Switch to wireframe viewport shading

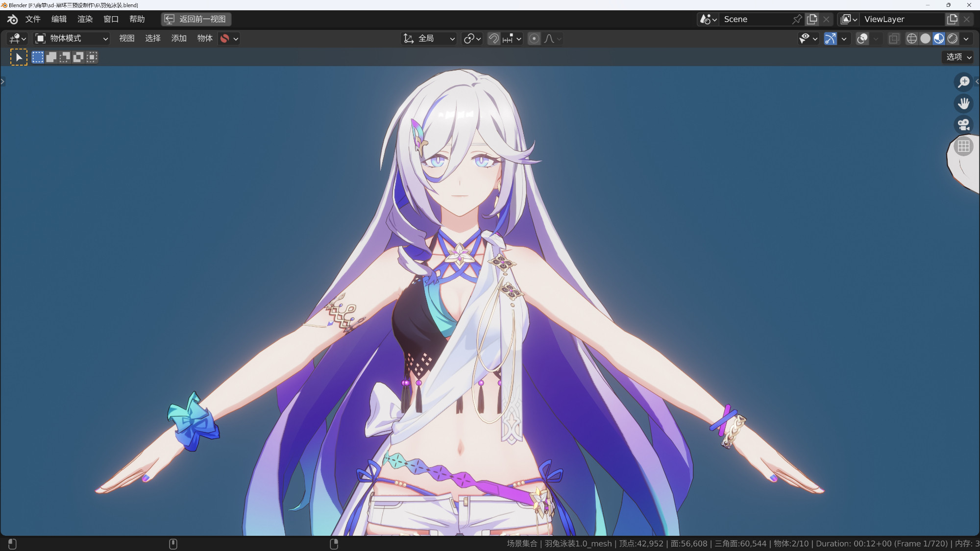[x=911, y=39]
